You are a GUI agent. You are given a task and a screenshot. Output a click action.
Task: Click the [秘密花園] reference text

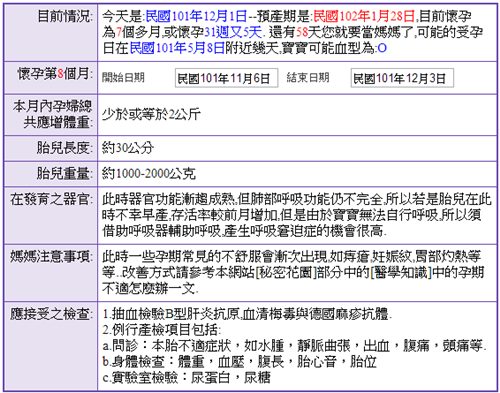tap(285, 273)
